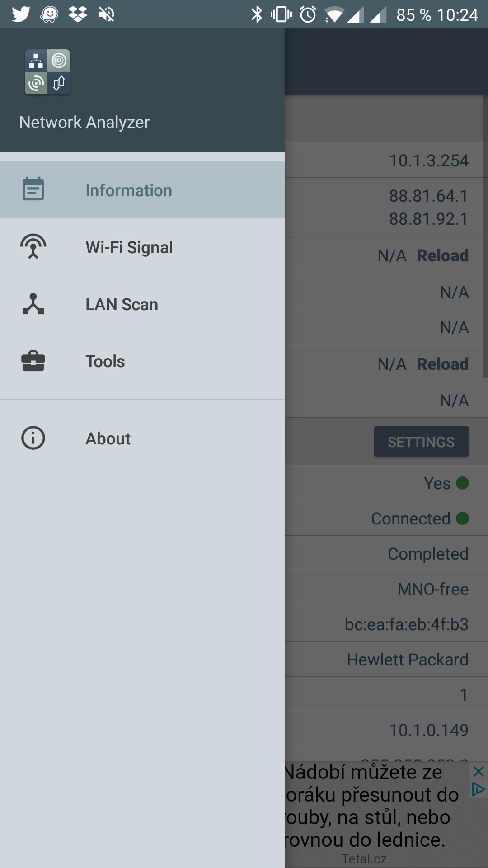Viewport: 488px width, 868px height.
Task: Tap the Wi-Fi Signal antenna icon
Action: coord(33,247)
